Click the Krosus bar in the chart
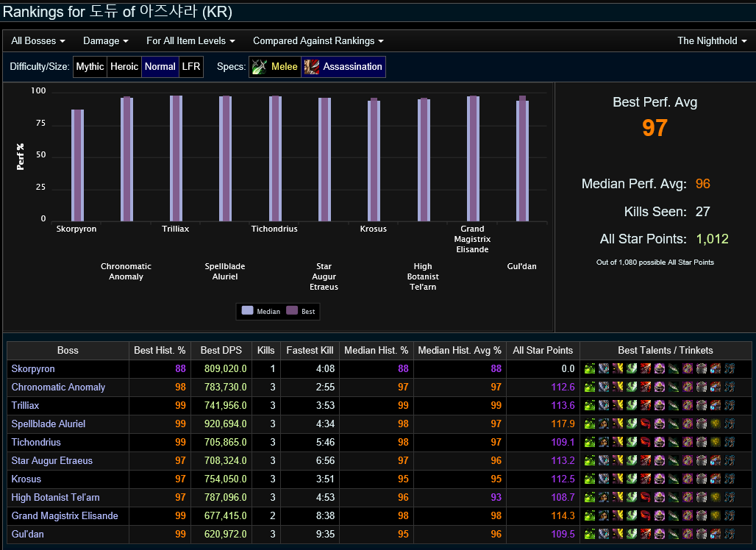 374,160
